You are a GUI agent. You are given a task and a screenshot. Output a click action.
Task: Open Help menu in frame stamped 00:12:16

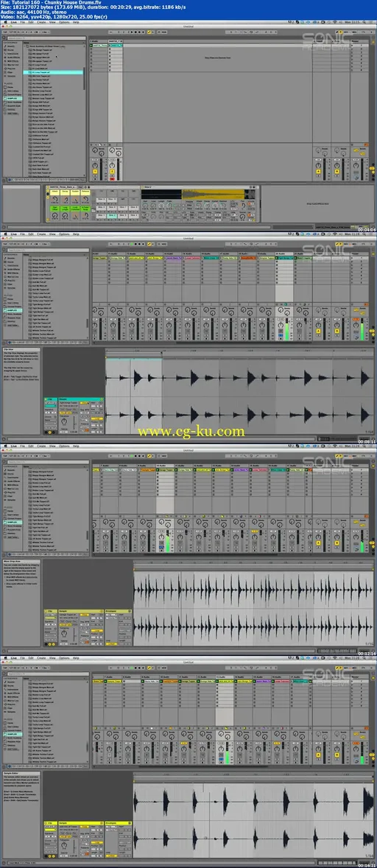76,447
